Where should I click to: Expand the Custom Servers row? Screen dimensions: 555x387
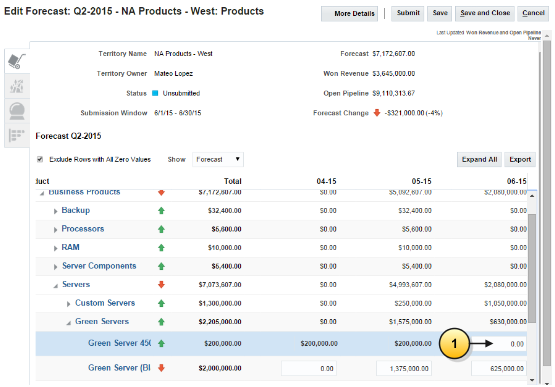(x=69, y=304)
